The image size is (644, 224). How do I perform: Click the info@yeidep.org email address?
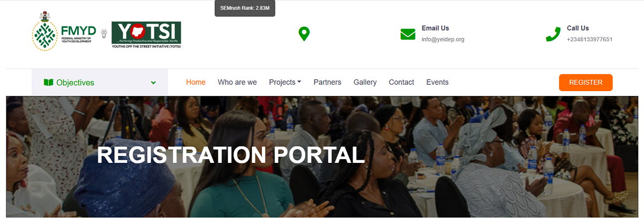443,39
